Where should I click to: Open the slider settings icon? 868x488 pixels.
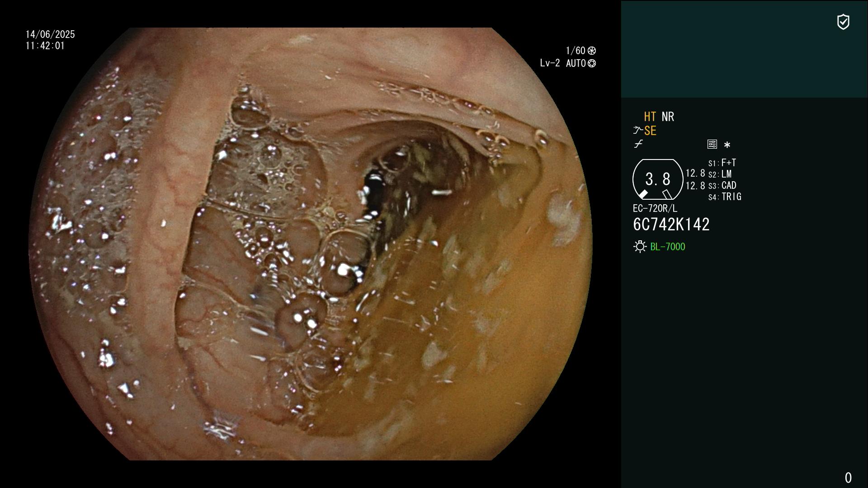[x=712, y=144]
